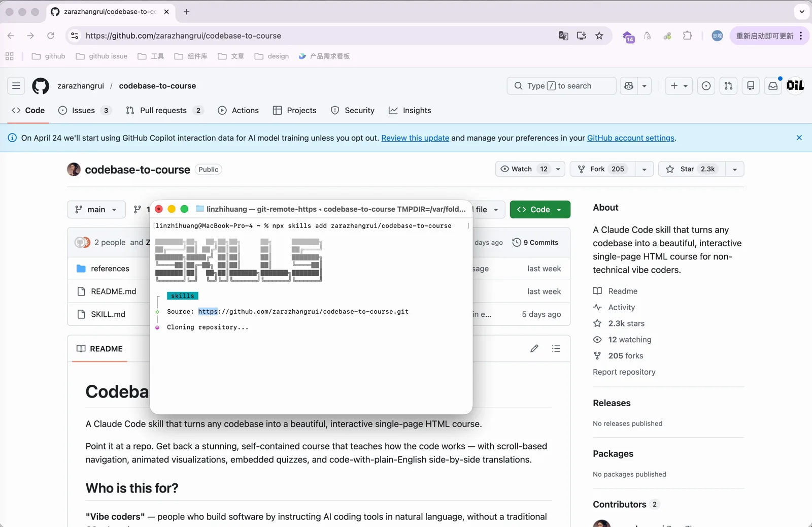Open the Insights tab
The width and height of the screenshot is (812, 527).
coord(410,110)
